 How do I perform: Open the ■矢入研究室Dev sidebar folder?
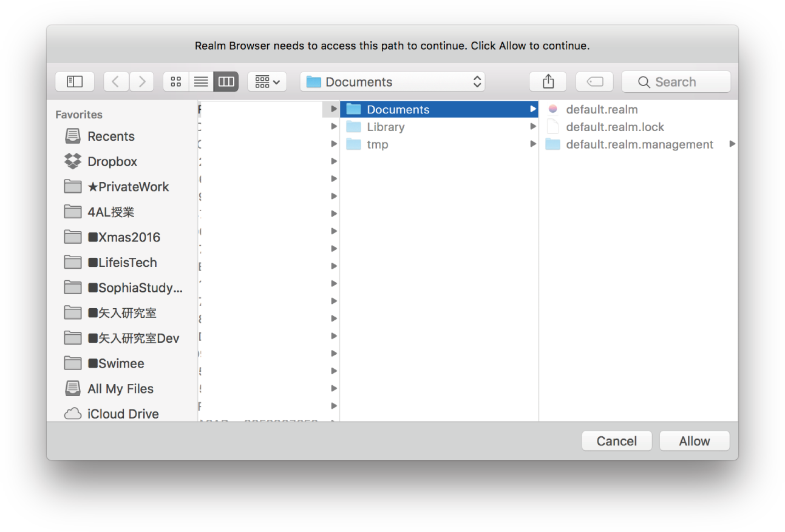134,338
